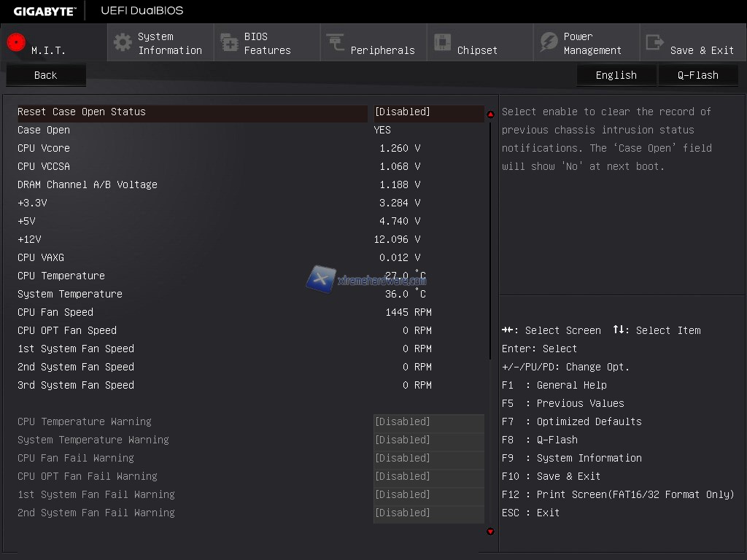Click the Power Management plug icon
747x560 pixels.
[549, 43]
